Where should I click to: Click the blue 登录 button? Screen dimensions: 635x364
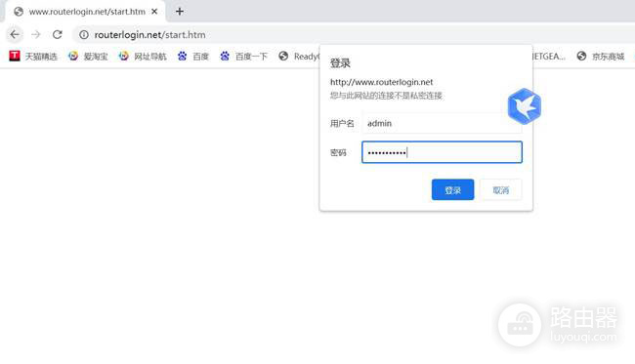coord(452,189)
